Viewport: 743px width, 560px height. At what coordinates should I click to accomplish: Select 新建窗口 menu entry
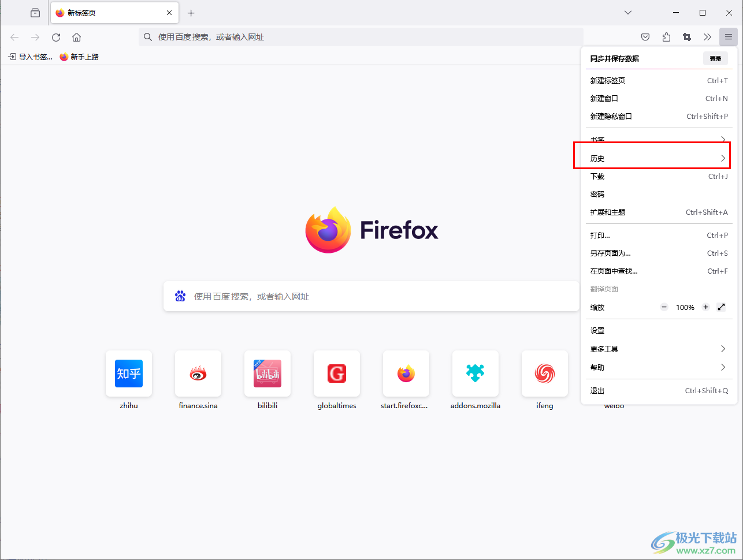click(x=659, y=98)
